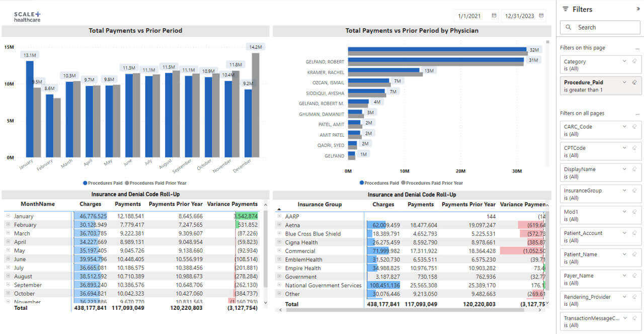Expand the Aetna insurance group row
The image size is (644, 334).
(279, 225)
